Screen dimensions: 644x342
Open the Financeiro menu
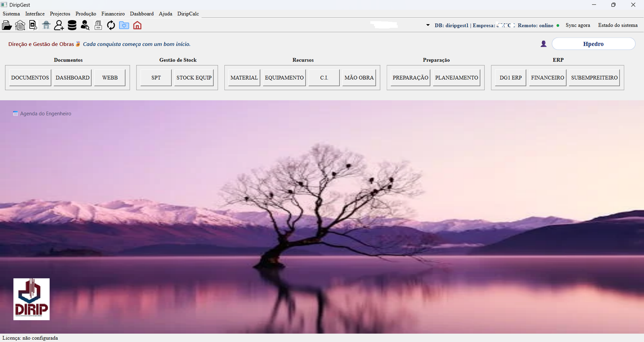click(113, 14)
